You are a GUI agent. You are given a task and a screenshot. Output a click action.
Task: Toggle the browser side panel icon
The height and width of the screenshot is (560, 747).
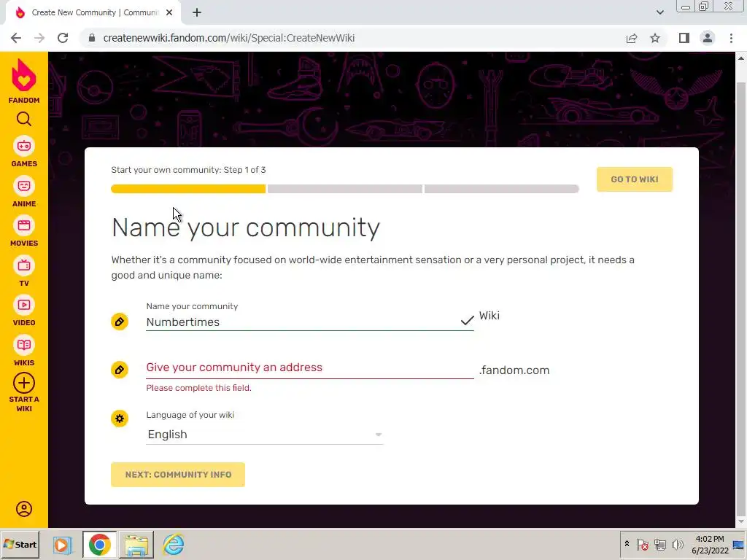click(x=684, y=38)
